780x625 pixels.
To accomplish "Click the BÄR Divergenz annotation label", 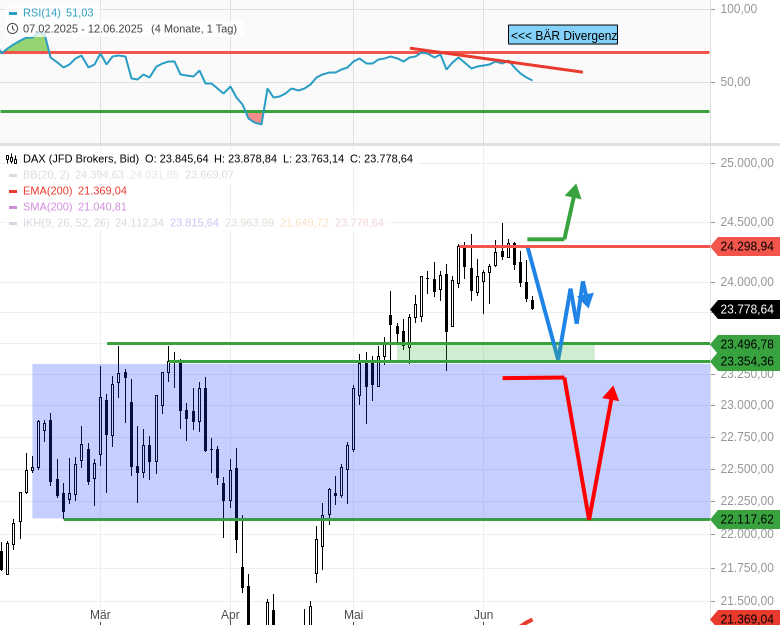I will coord(563,35).
